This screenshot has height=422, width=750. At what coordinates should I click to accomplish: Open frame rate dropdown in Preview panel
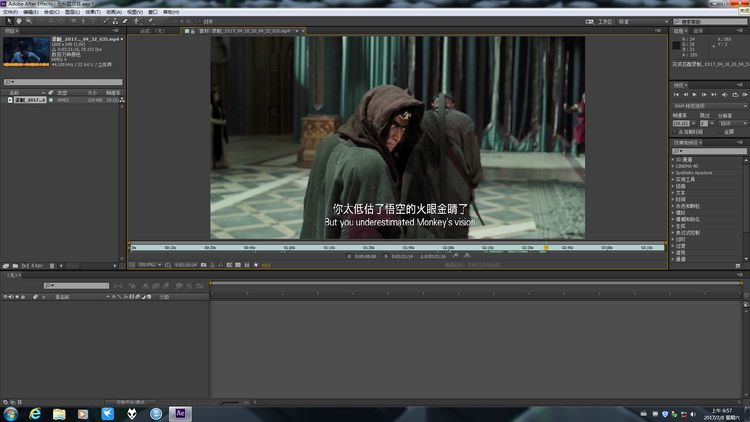click(694, 123)
